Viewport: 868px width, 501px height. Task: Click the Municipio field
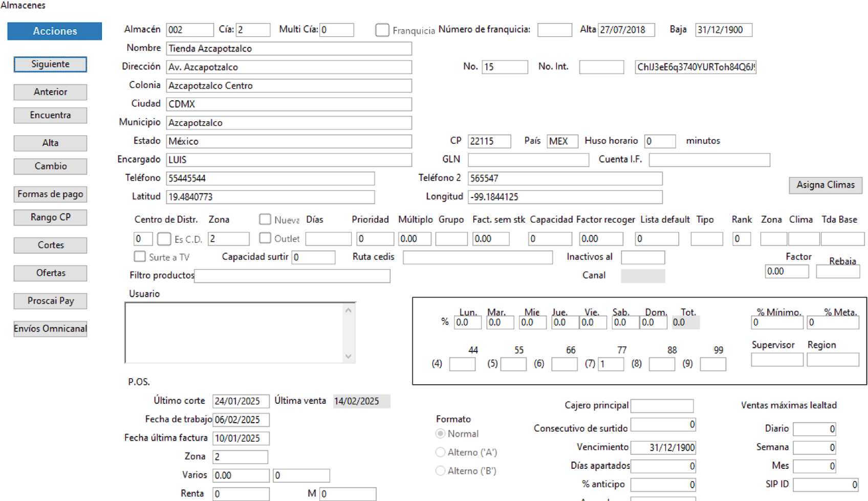[x=289, y=123]
